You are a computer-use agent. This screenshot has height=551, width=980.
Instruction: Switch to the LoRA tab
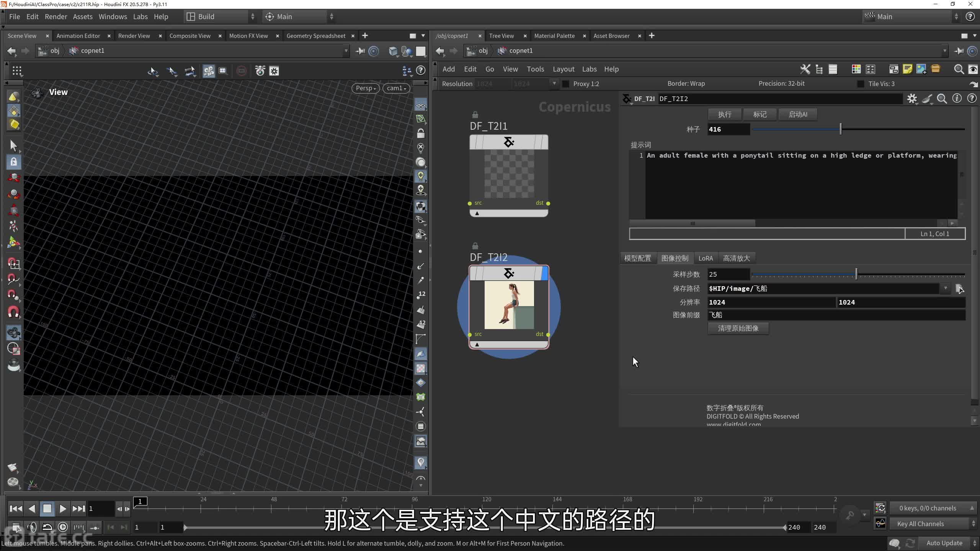point(706,258)
